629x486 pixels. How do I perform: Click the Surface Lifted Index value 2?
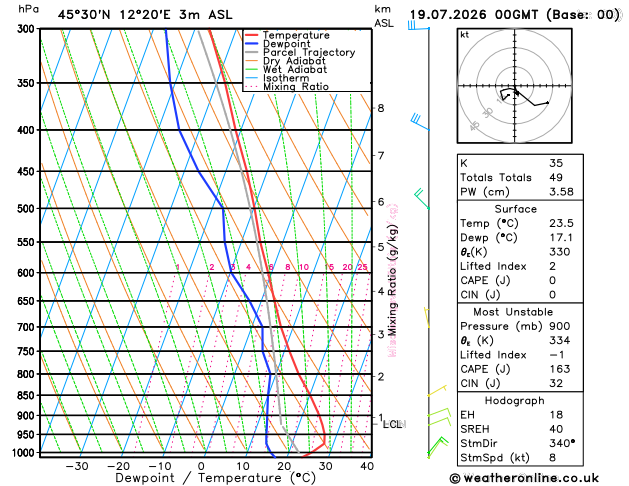coord(552,266)
